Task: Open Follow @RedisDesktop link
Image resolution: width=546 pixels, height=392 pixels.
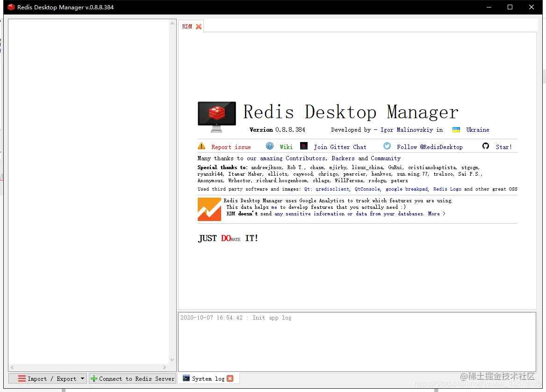Action: (x=430, y=147)
